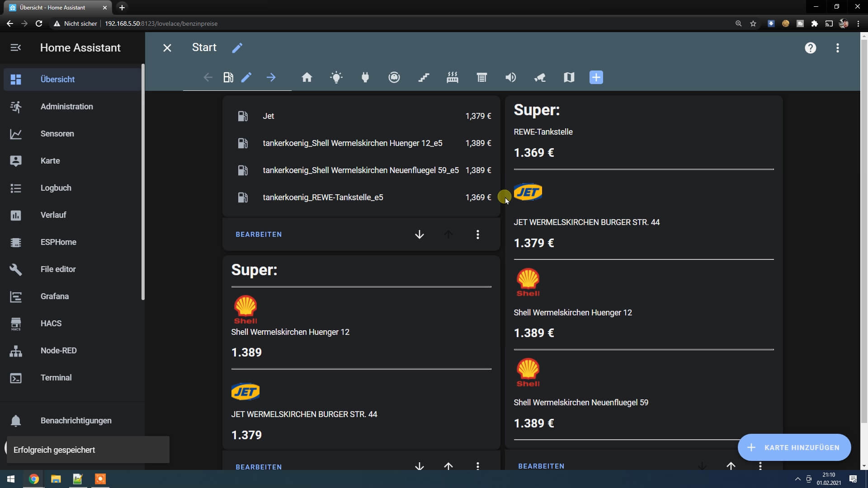Open Verlauf in sidebar
This screenshot has height=488, width=868.
pyautogui.click(x=72, y=215)
